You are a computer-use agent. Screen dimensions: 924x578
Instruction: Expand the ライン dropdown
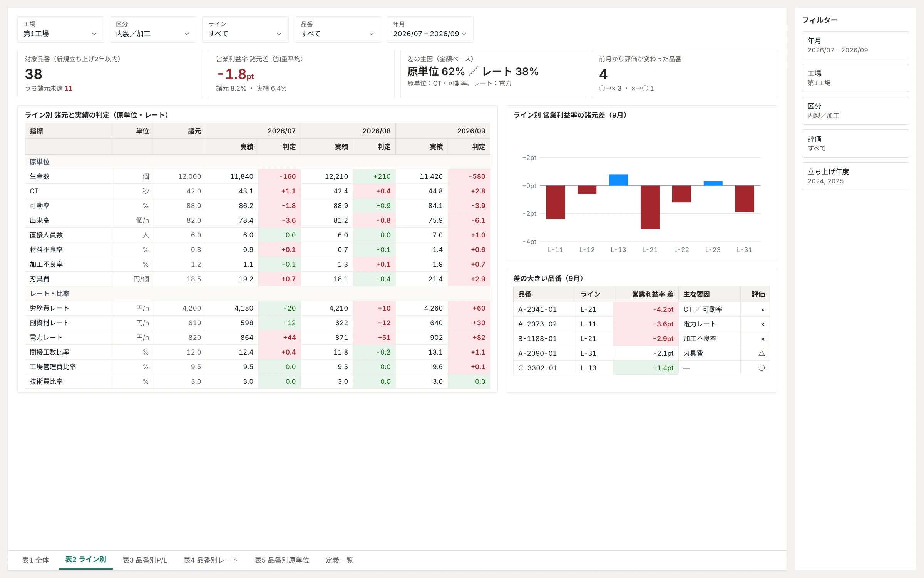[245, 29]
